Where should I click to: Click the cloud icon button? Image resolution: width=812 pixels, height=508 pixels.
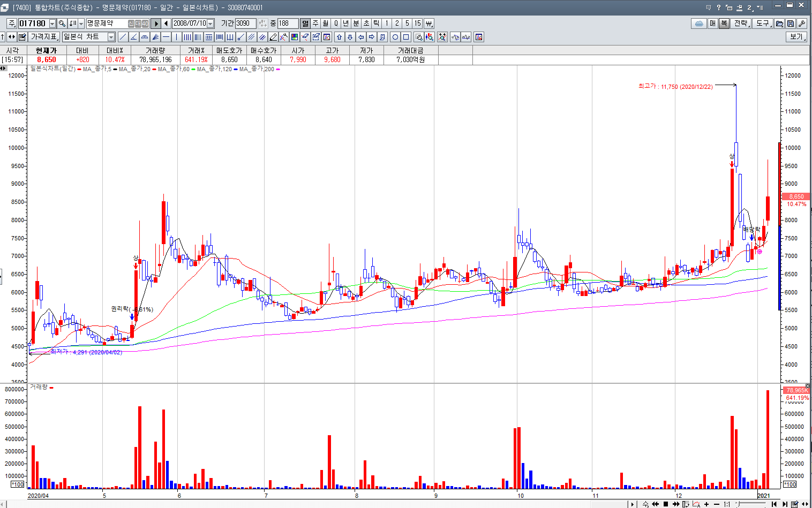(699, 24)
